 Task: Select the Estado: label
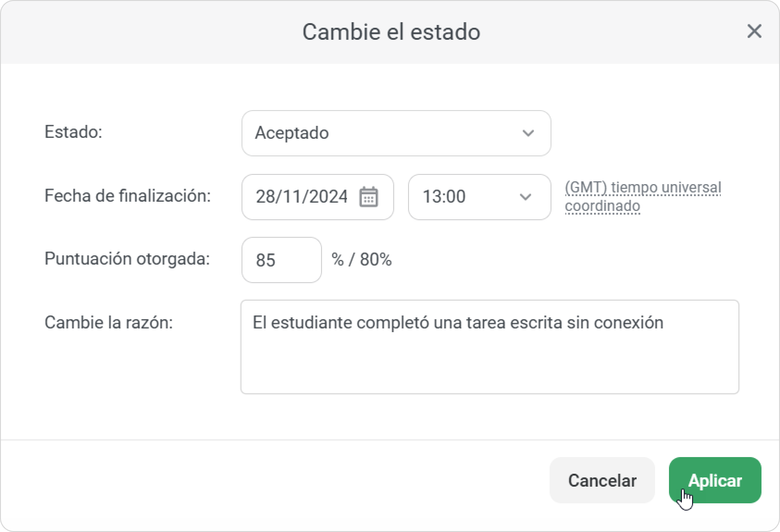click(73, 132)
